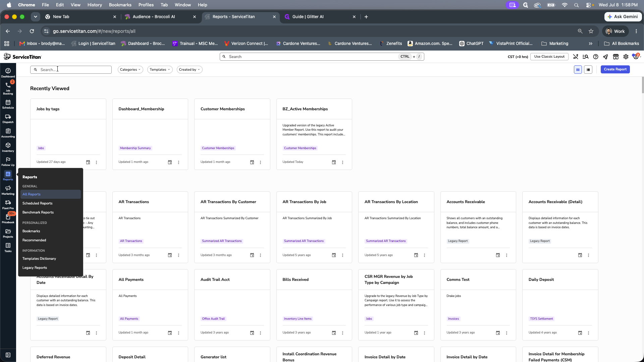644x362 pixels.
Task: Schedule the BZ_Active Memberships report
Action: coord(334,162)
